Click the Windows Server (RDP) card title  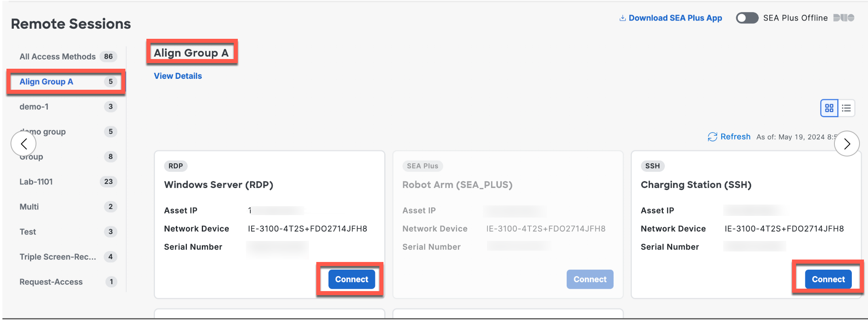point(219,185)
